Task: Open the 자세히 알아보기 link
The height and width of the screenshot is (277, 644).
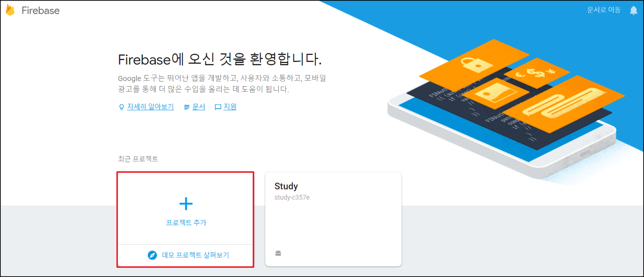Action: tap(150, 107)
